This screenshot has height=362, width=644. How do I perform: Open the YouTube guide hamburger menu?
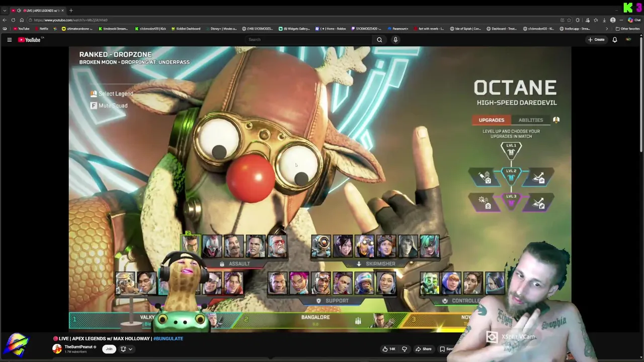coord(9,40)
